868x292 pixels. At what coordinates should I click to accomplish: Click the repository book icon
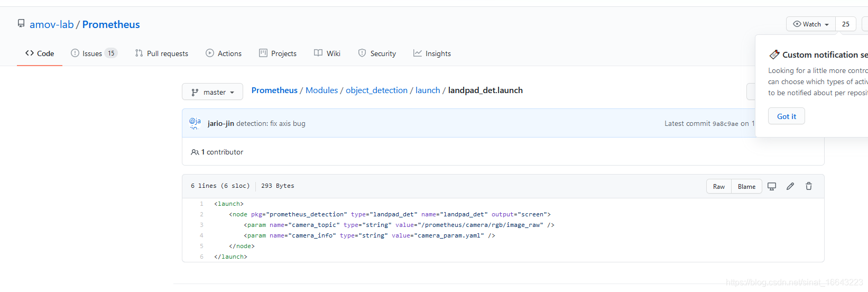coord(21,23)
